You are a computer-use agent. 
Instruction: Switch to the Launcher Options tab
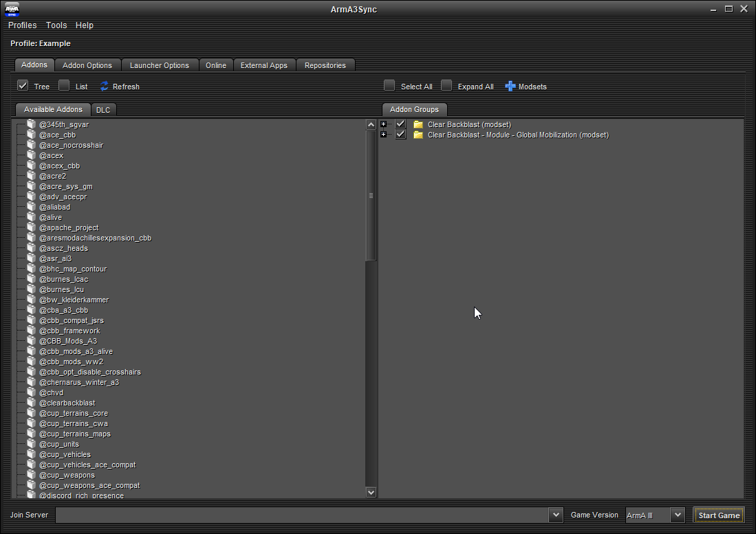pyautogui.click(x=160, y=65)
